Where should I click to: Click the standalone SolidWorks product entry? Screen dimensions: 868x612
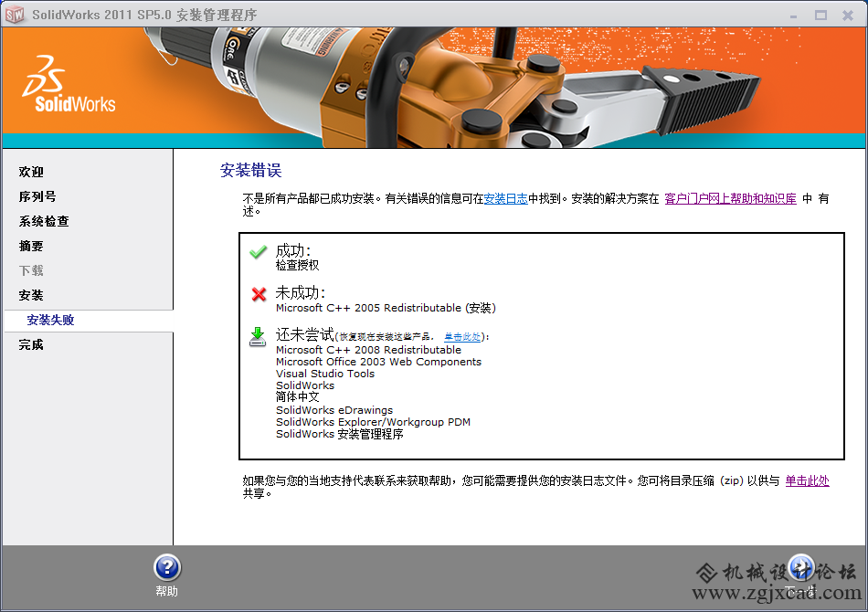coord(305,385)
